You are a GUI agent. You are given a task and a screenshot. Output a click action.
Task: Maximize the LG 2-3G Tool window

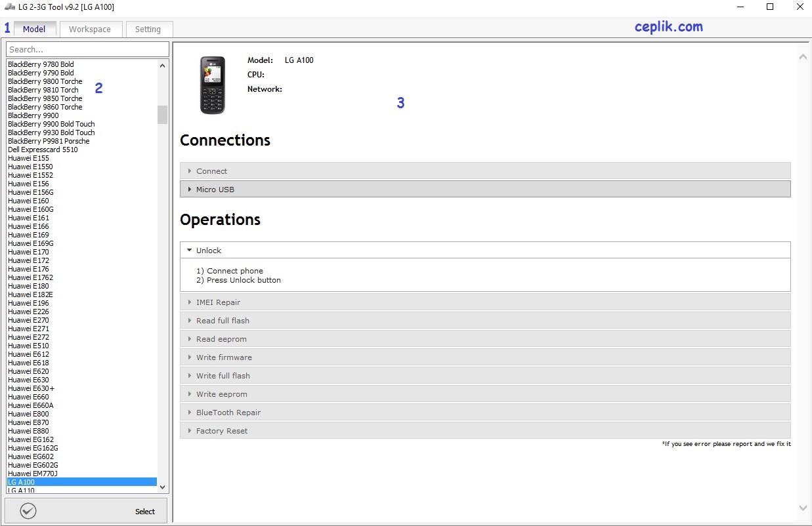(x=770, y=7)
